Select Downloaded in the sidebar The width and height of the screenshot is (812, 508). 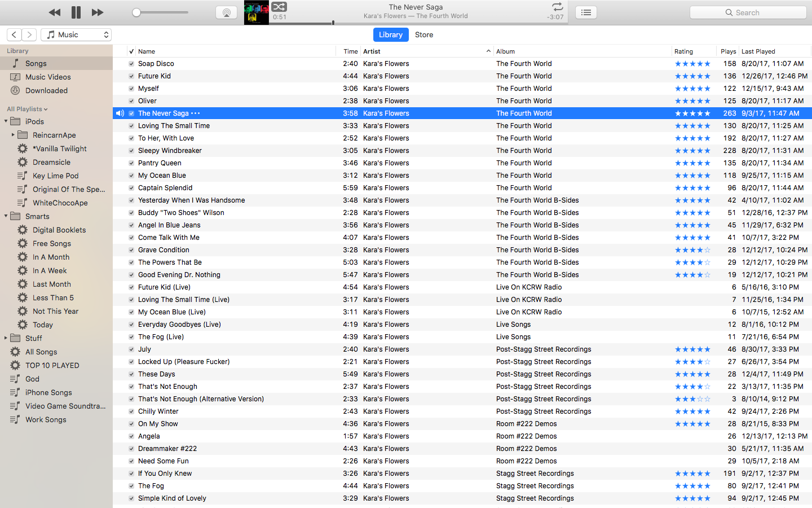coord(56,90)
